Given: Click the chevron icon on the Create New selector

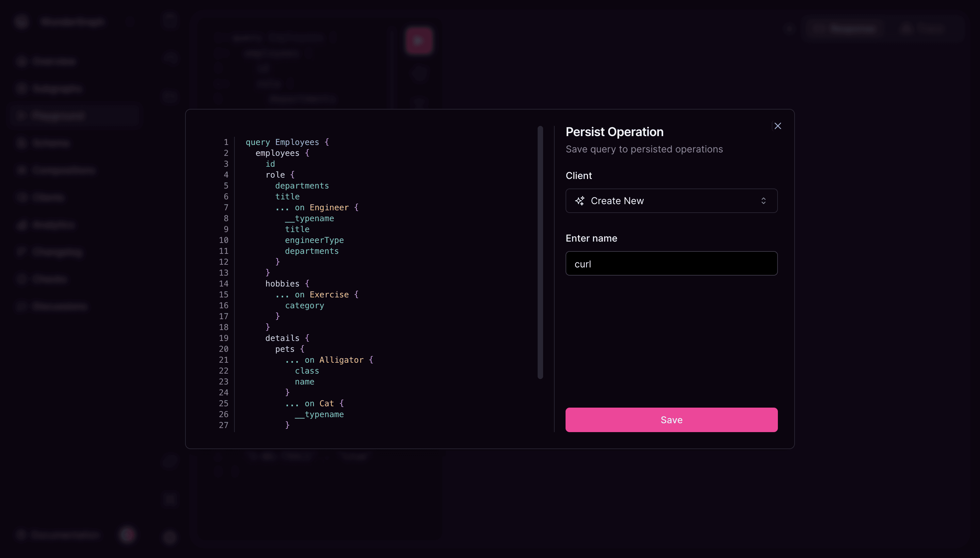Looking at the screenshot, I should click(x=764, y=200).
